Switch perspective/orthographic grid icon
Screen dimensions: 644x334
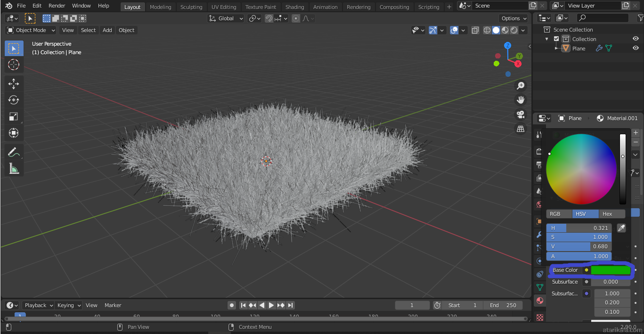tap(521, 129)
